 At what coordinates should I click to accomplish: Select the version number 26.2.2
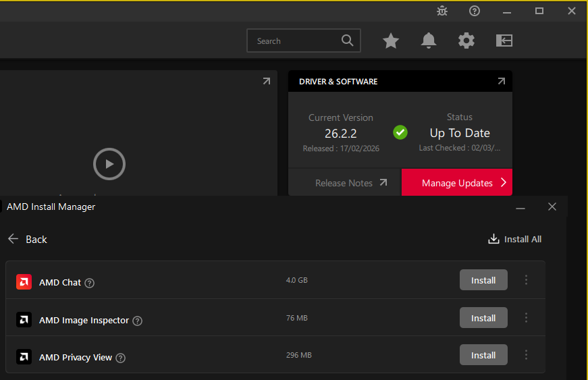pyautogui.click(x=340, y=134)
